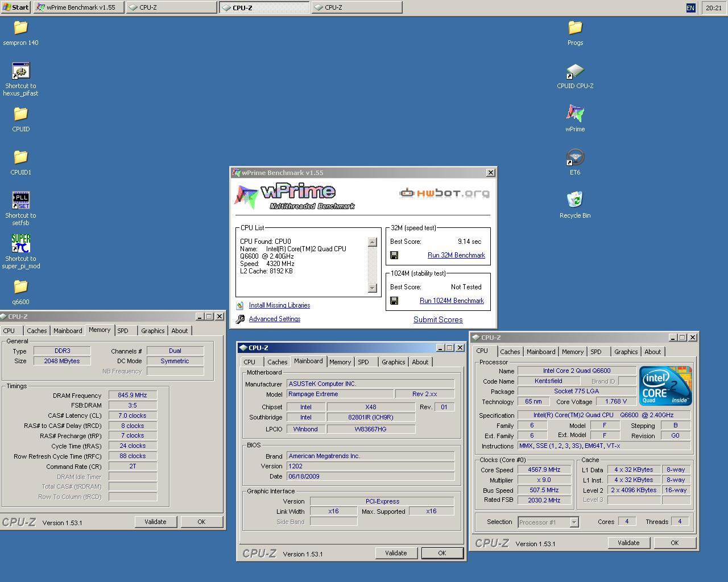Click the hwbot.org logo in wPrime

[444, 193]
